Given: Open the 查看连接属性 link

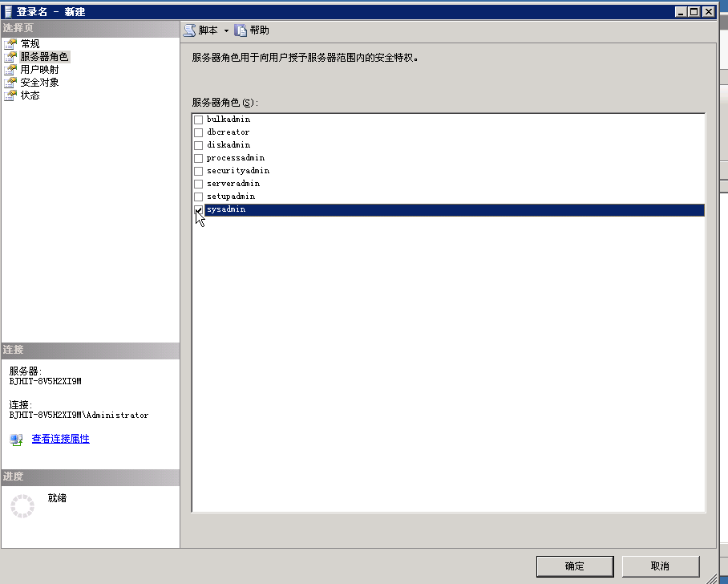Looking at the screenshot, I should (60, 439).
